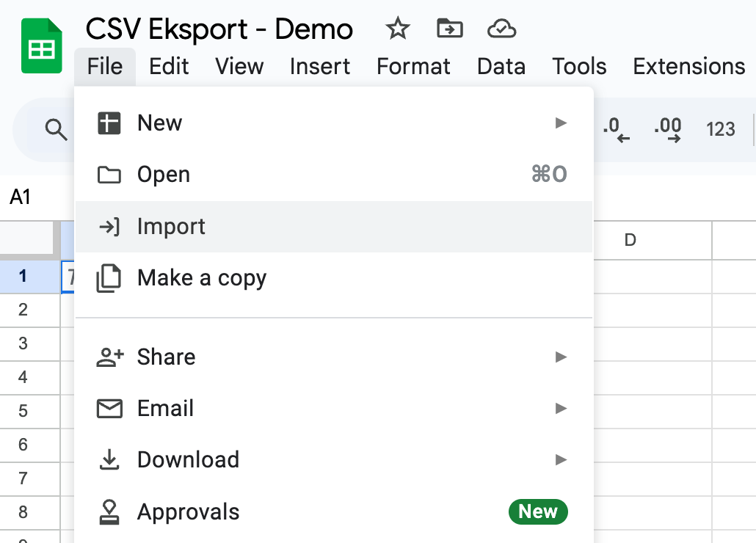Select row 8 header
Screen dimensions: 756x543
click(x=30, y=512)
